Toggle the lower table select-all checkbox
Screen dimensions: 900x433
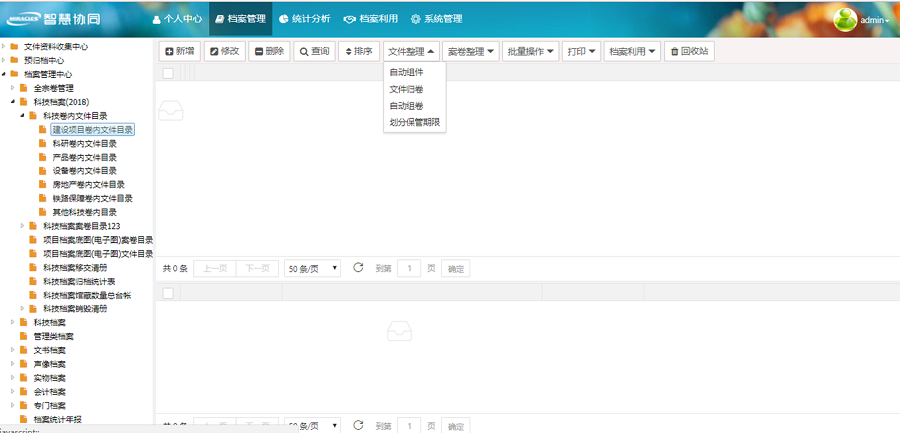[x=168, y=293]
